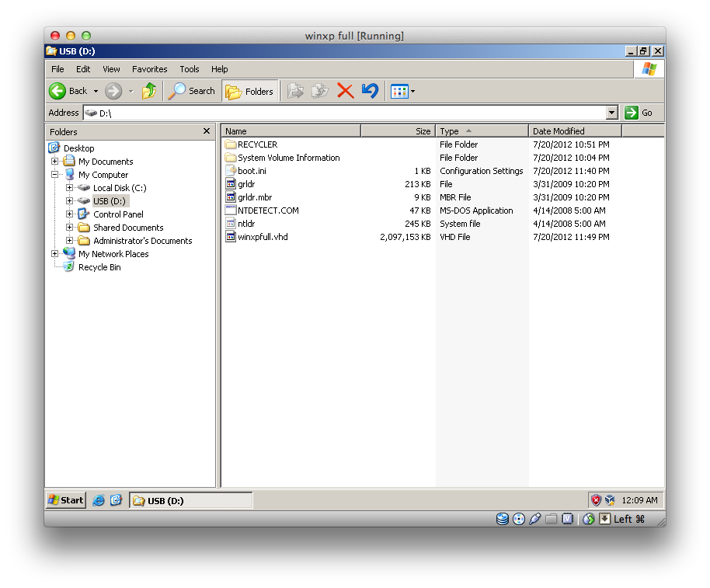Sort by the Name column header
Viewport: 710px width, 588px height.
[x=291, y=131]
